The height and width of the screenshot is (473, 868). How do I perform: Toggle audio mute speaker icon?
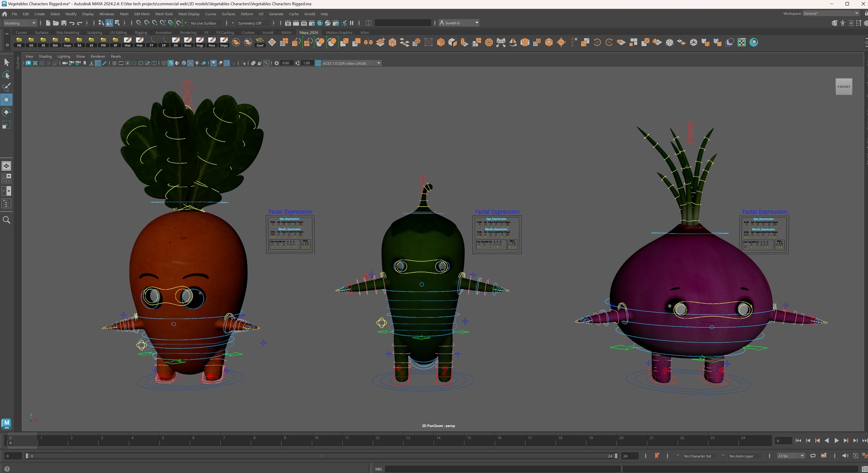pos(845,456)
